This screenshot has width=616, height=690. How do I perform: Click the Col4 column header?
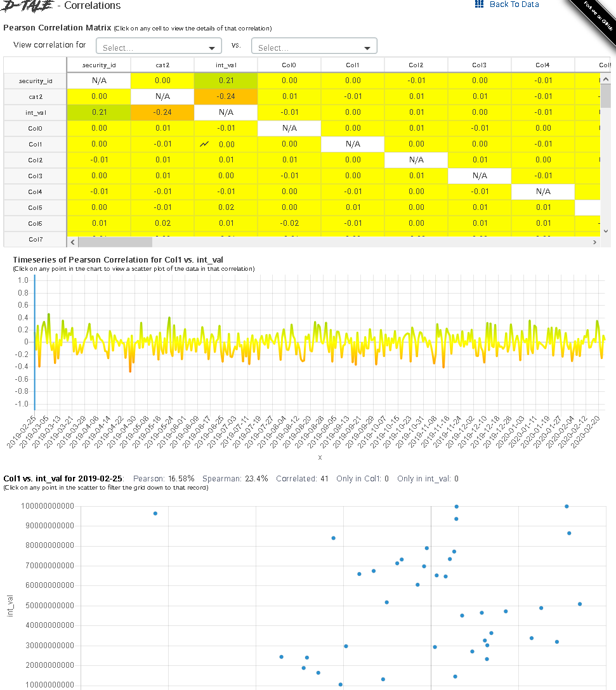pos(543,65)
